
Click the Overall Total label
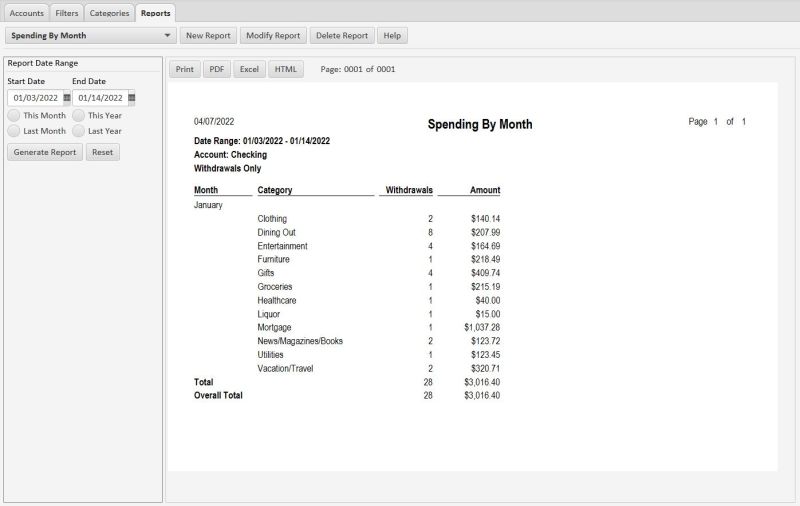pos(218,395)
